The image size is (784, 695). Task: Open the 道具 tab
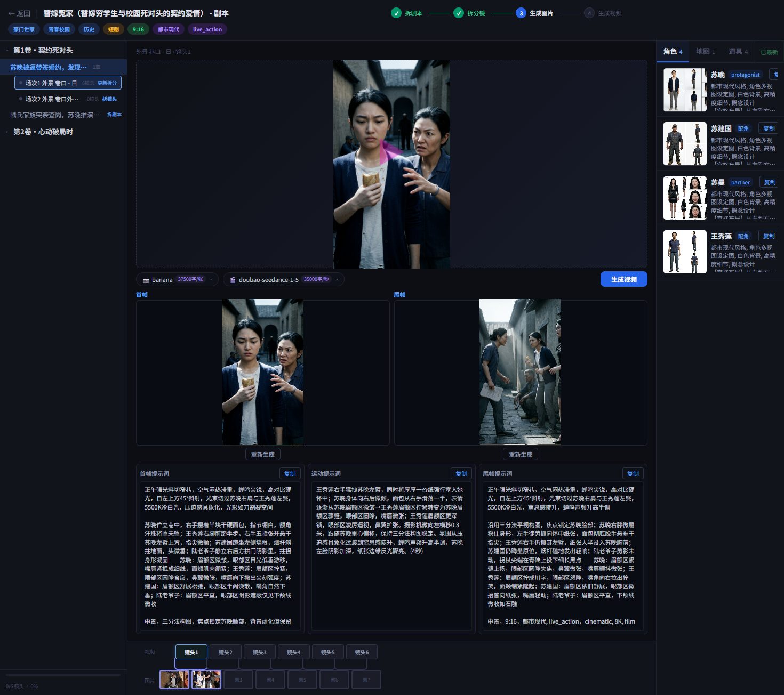(738, 51)
